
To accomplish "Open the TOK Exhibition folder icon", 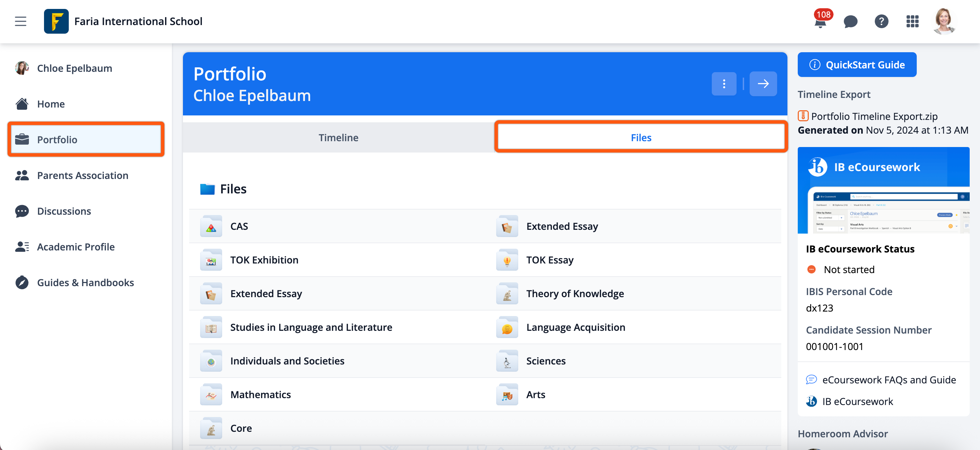I will coord(211,260).
